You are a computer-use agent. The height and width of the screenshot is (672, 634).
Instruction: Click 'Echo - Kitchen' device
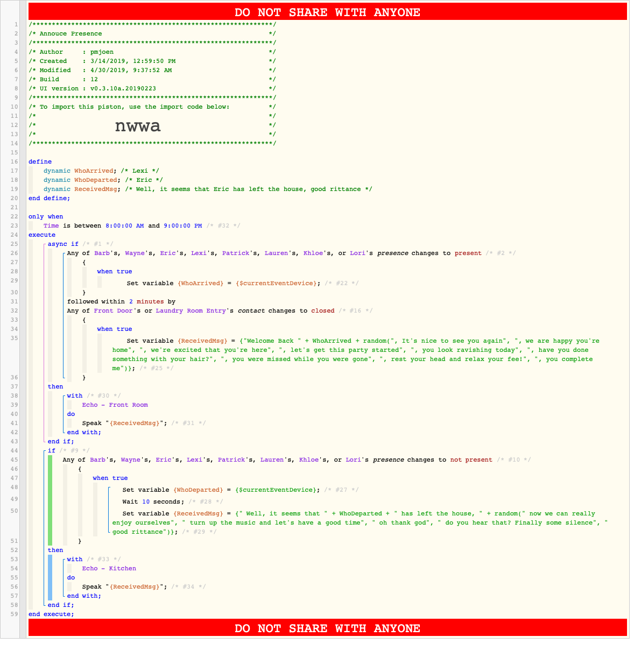tap(109, 568)
